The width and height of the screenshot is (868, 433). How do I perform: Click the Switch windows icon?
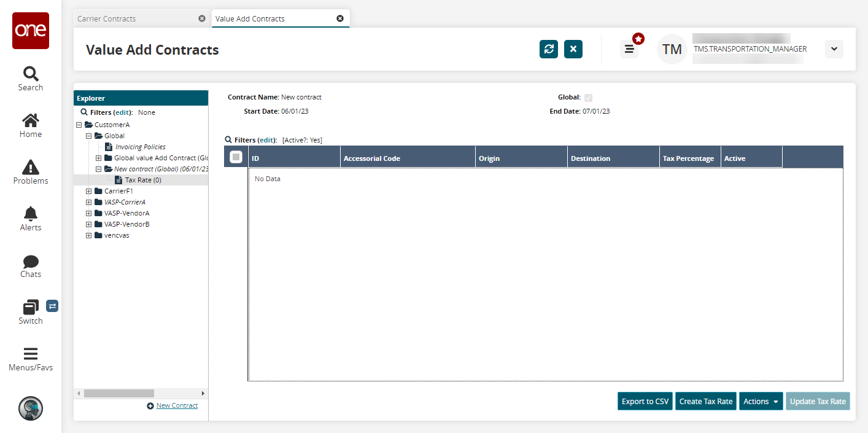(x=31, y=307)
